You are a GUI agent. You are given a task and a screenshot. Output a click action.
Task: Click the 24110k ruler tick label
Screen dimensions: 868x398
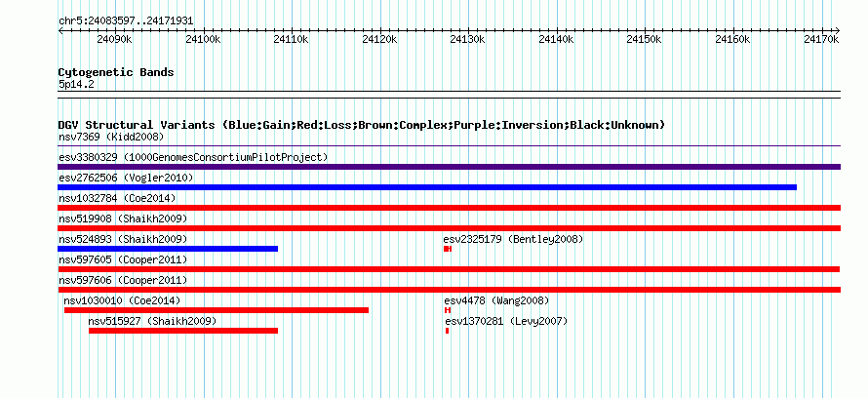pos(292,40)
